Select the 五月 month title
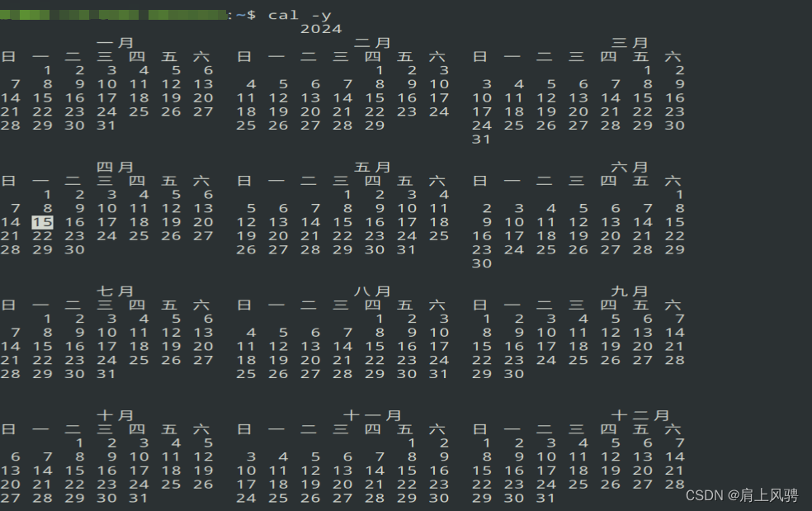Screen dimensions: 812x511 (x=372, y=167)
